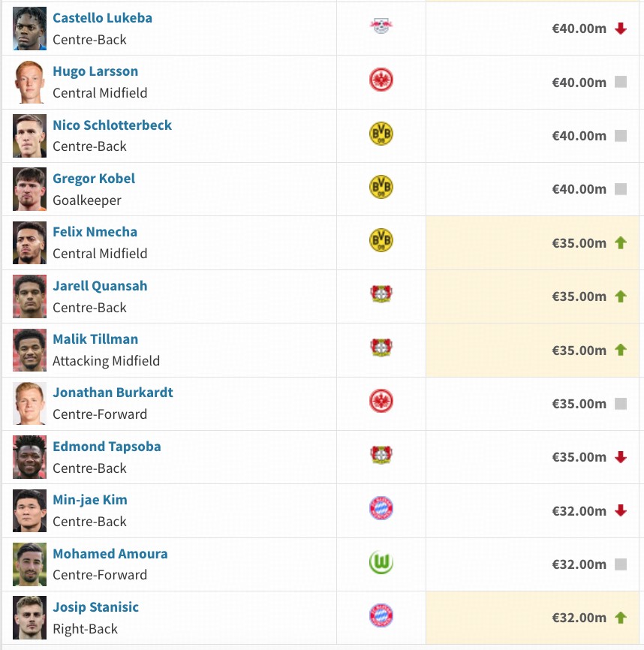Screen dimensions: 644x650
Task: Click Leverkusen crest in Jarell Quansah row
Action: point(381,294)
